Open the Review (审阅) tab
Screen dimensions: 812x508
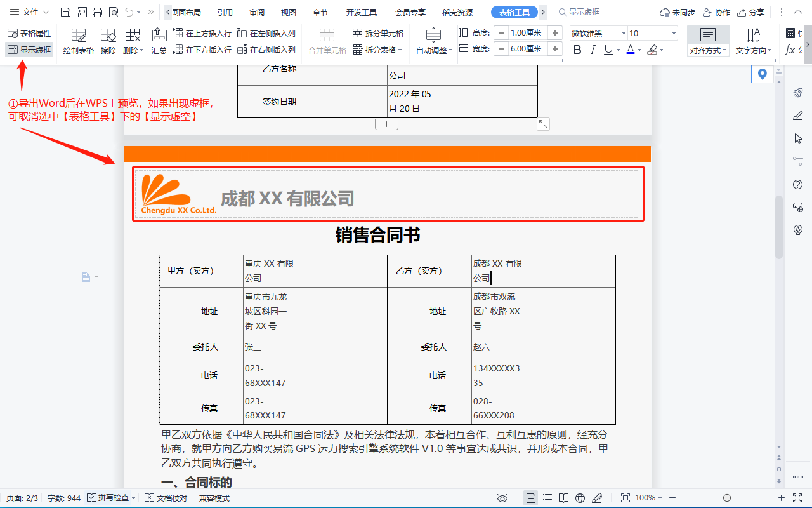[x=257, y=12]
